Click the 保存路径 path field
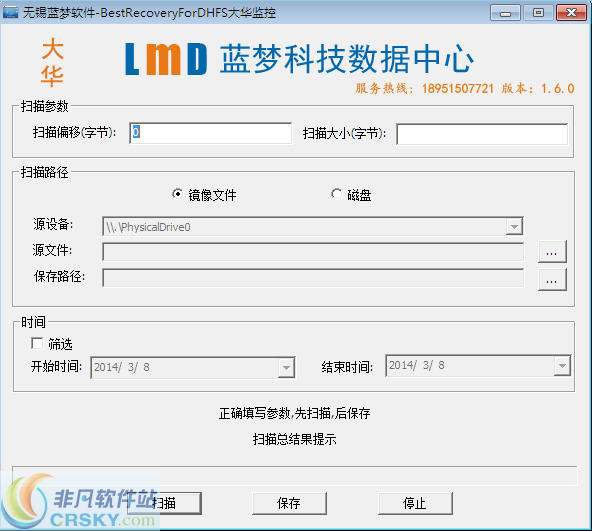This screenshot has height=531, width=592. [313, 278]
